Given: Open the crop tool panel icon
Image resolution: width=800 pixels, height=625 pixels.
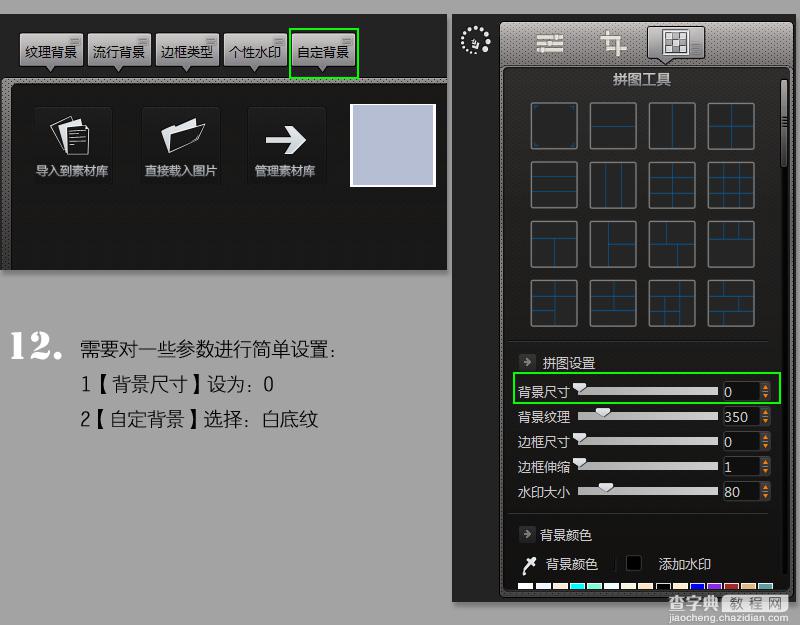Looking at the screenshot, I should [x=613, y=43].
